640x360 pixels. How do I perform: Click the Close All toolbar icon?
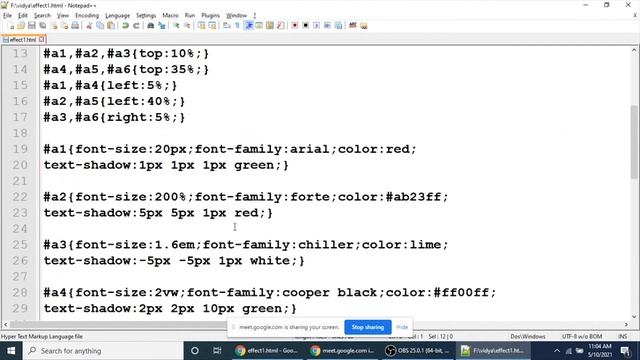pos(64,26)
